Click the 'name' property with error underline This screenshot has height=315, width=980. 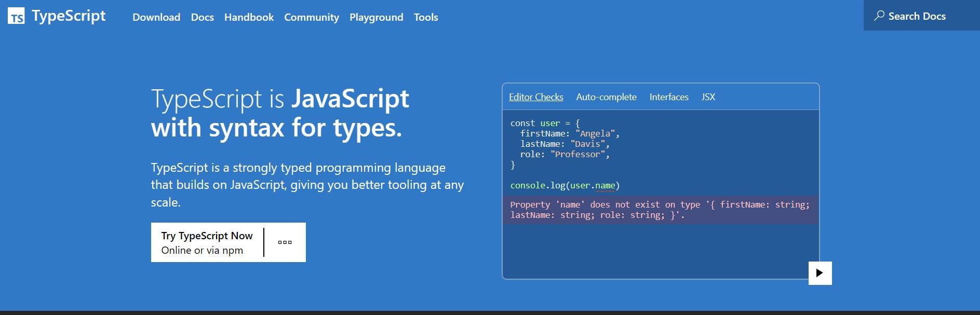pos(605,186)
